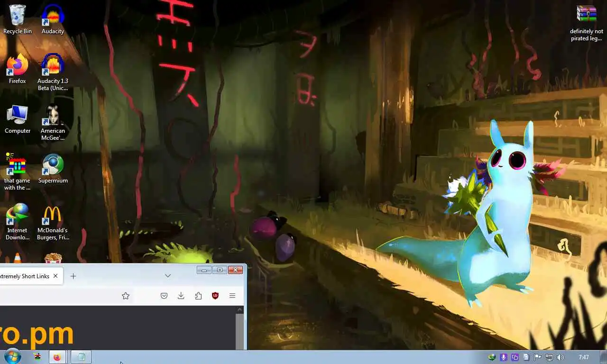
Task: Close the 'Extremely Short Links' tab
Action: point(55,276)
